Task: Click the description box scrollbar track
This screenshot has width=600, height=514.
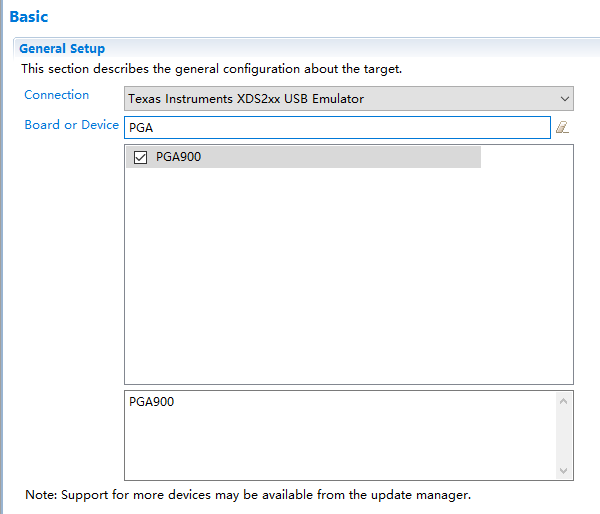Action: [564, 435]
